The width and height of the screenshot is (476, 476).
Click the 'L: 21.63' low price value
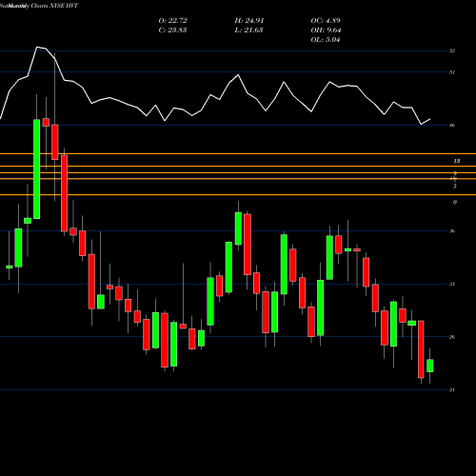click(x=248, y=30)
